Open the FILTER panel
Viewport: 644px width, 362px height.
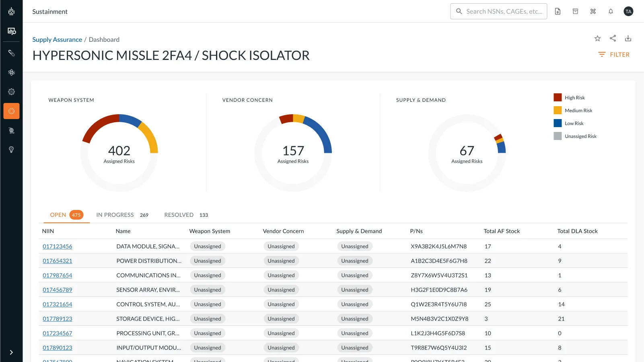pos(614,55)
